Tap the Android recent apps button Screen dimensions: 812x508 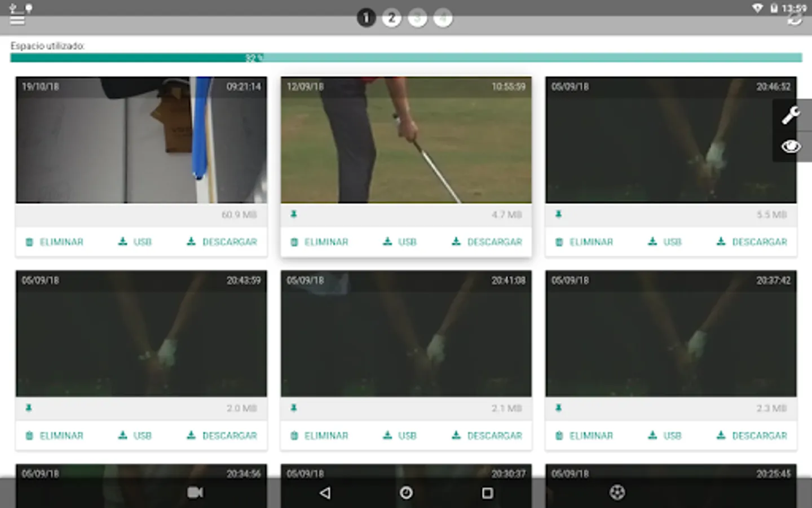[488, 493]
